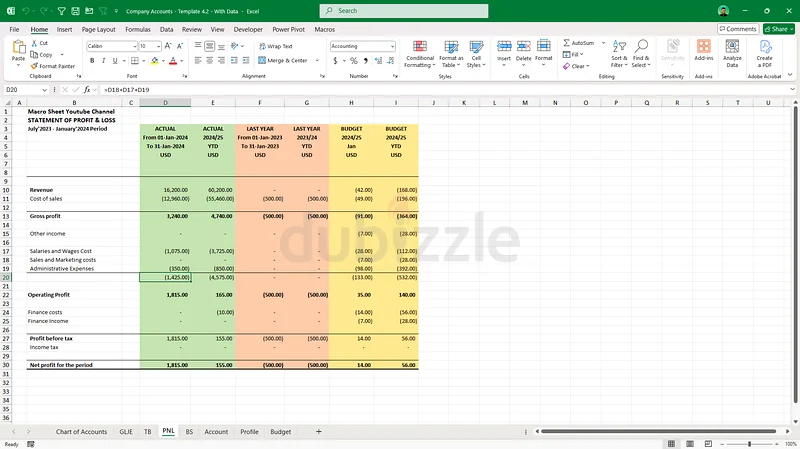
Task: Add a new sheet
Action: (318, 432)
